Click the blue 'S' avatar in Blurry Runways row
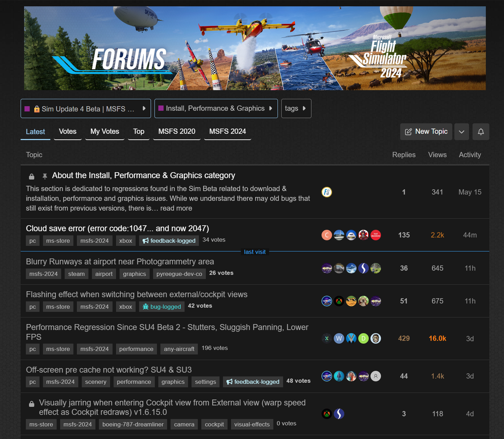 [x=363, y=268]
